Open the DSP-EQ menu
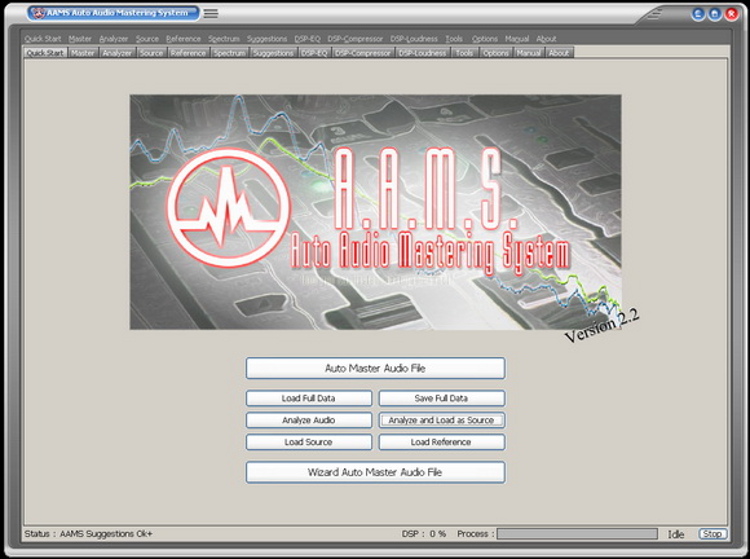The width and height of the screenshot is (750, 559). 308,39
